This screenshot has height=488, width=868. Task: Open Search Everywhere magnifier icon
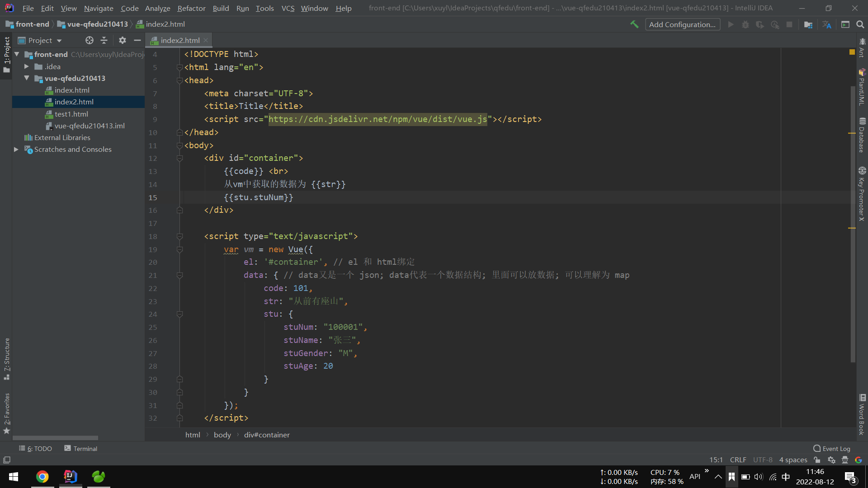point(860,24)
